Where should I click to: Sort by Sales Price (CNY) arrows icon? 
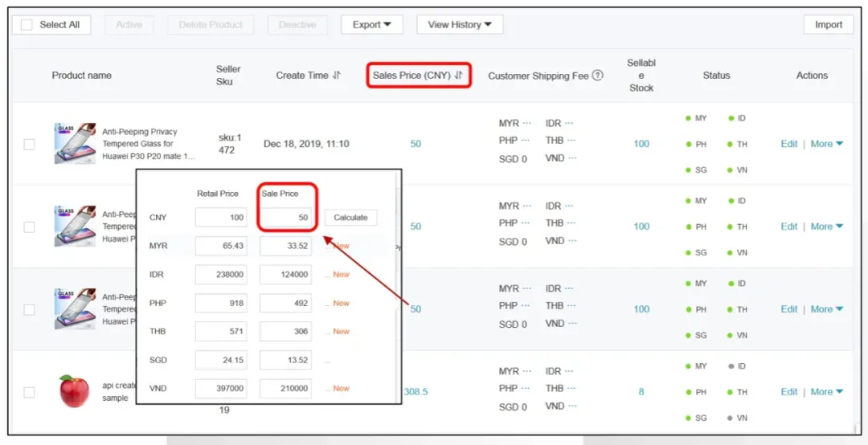458,76
